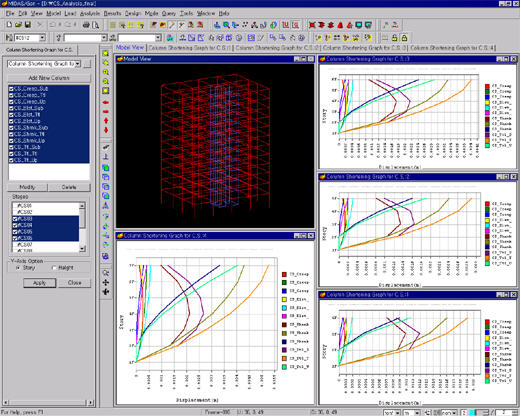The width and height of the screenshot is (521, 417).
Task: Click red up-arrow view rotate icon
Action: click(x=106, y=121)
